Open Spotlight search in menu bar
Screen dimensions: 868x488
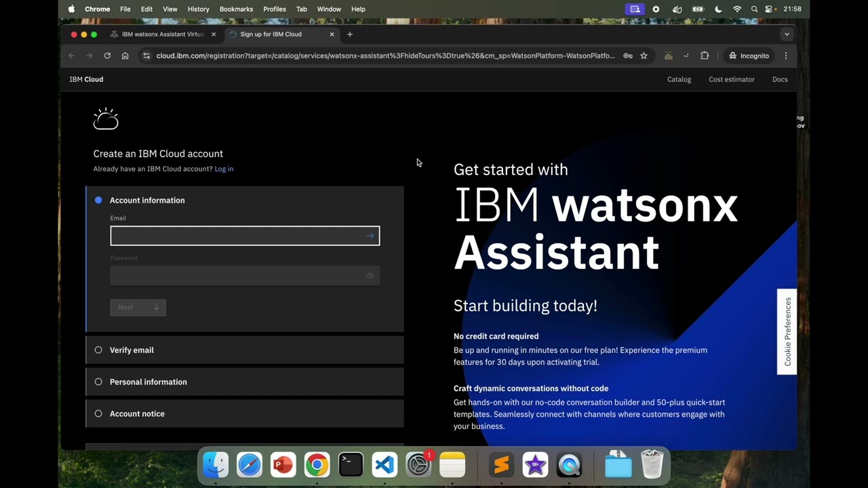pyautogui.click(x=754, y=9)
